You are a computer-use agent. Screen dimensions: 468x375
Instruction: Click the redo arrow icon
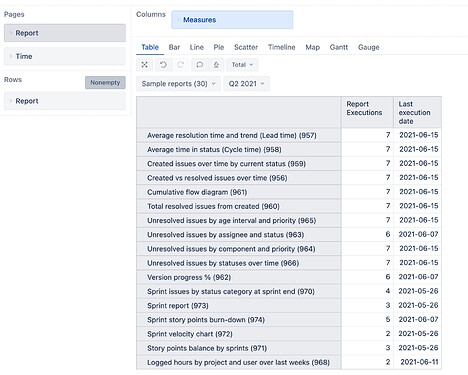coord(181,65)
